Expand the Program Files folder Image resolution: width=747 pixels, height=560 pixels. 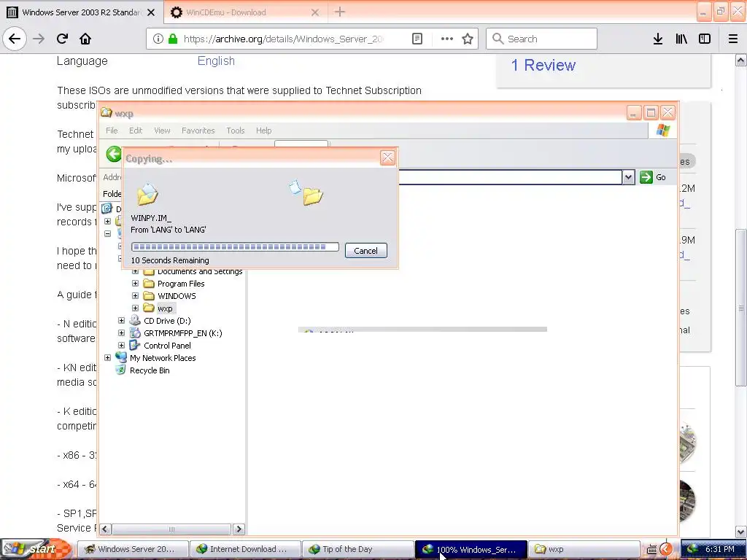click(x=135, y=284)
